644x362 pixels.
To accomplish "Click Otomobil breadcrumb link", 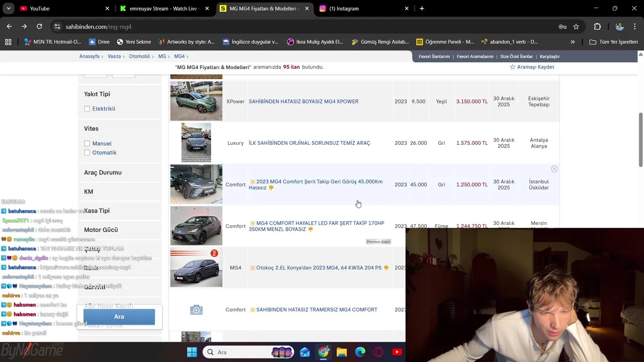I will (x=139, y=56).
